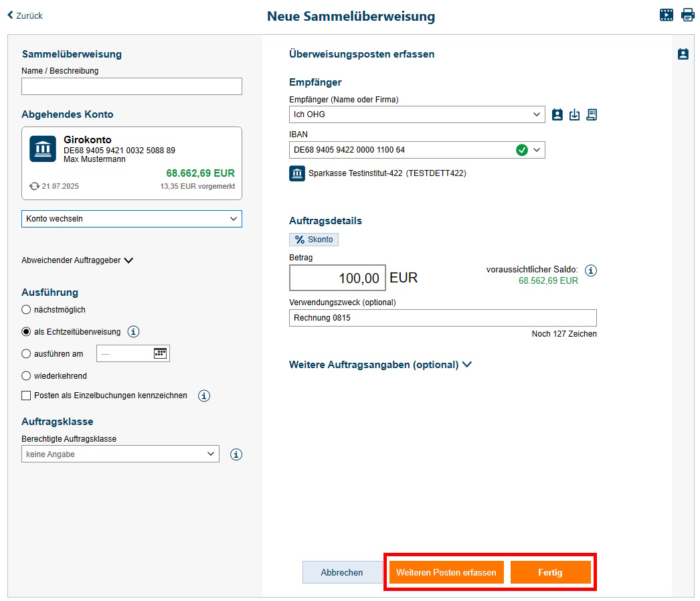Expand Abweichender Auftraggeber section
This screenshot has height=601, width=700.
click(x=78, y=260)
